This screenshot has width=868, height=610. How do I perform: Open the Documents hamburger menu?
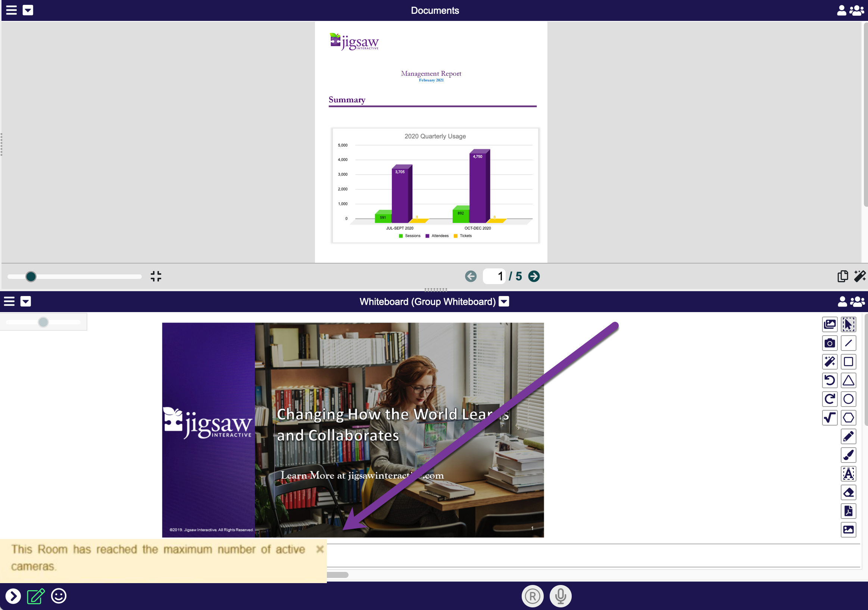(11, 10)
